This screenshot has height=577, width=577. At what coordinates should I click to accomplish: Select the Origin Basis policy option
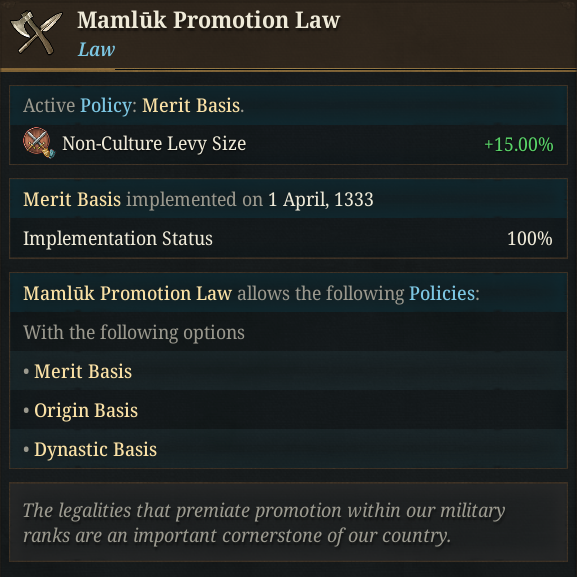(x=86, y=410)
